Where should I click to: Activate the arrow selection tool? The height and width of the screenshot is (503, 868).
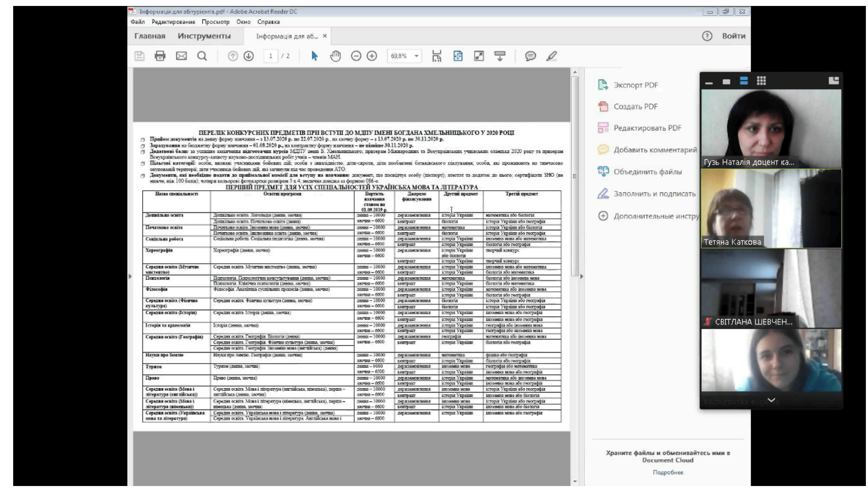pyautogui.click(x=314, y=56)
